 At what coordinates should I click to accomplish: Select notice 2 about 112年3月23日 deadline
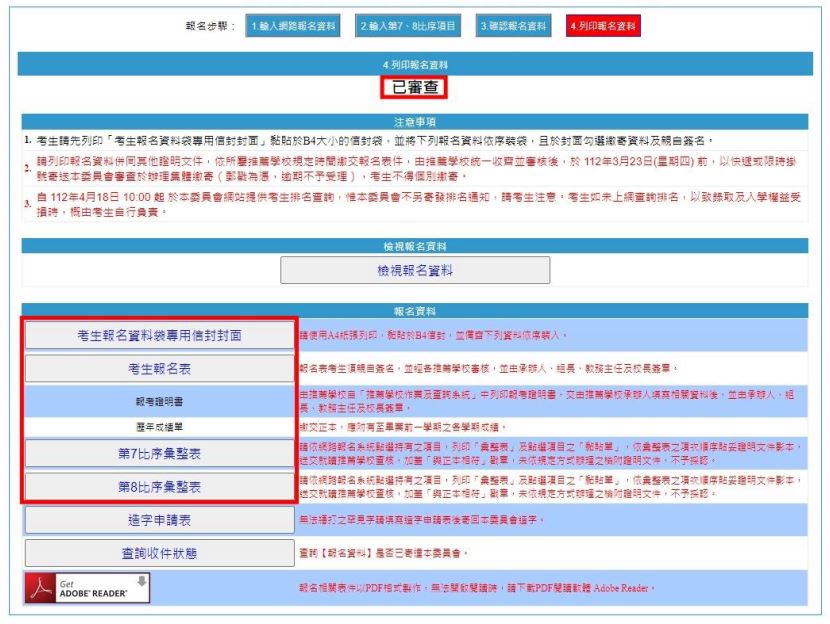(x=416, y=168)
